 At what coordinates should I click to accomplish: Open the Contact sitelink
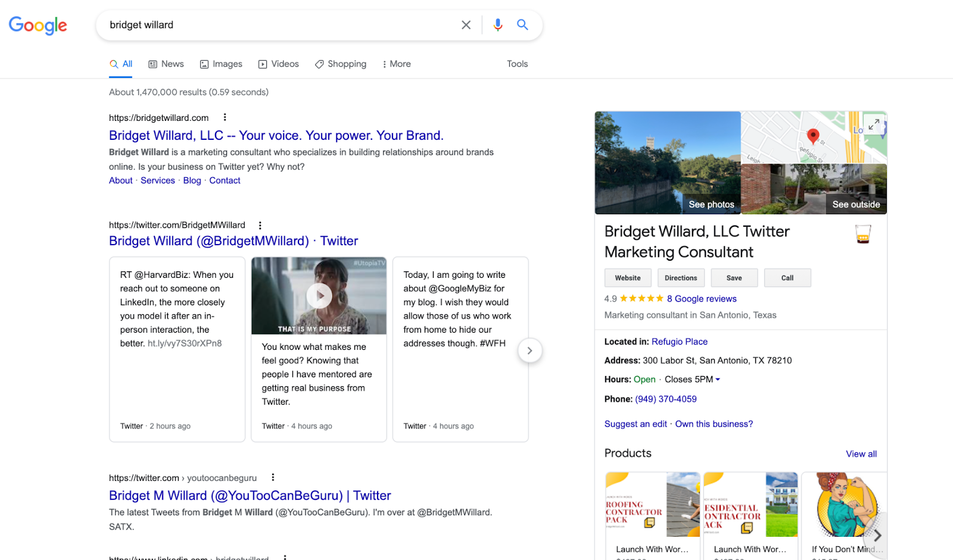pyautogui.click(x=225, y=180)
